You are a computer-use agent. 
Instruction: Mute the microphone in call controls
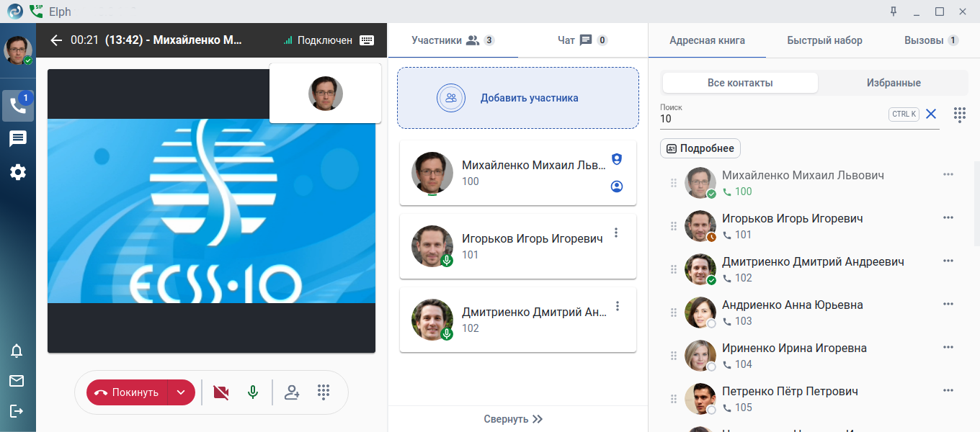[253, 392]
